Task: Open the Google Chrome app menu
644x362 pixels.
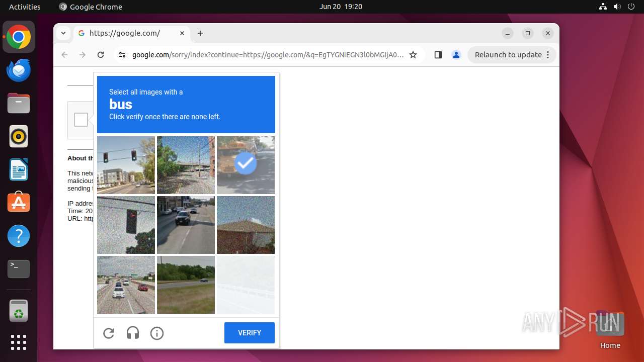Action: [91, 7]
